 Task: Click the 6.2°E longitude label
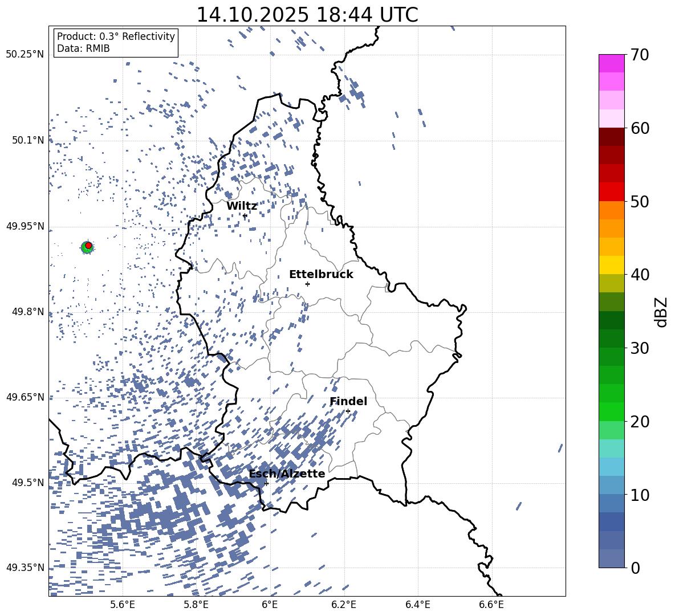click(x=344, y=605)
